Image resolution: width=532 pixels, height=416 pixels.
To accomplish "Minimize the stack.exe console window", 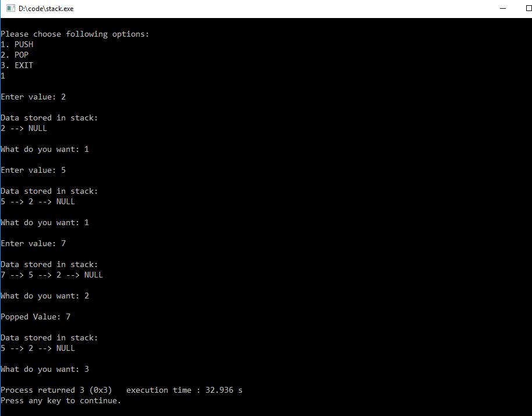I will coord(503,8).
